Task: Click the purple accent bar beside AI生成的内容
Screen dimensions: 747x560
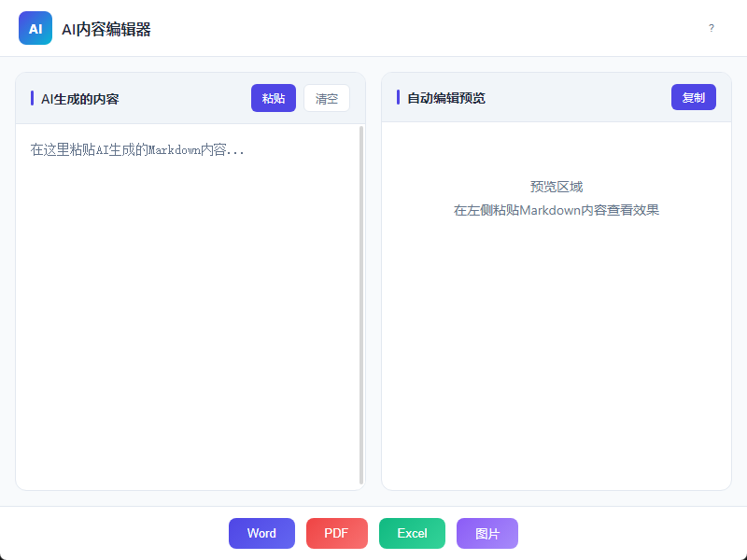Action: 33,98
